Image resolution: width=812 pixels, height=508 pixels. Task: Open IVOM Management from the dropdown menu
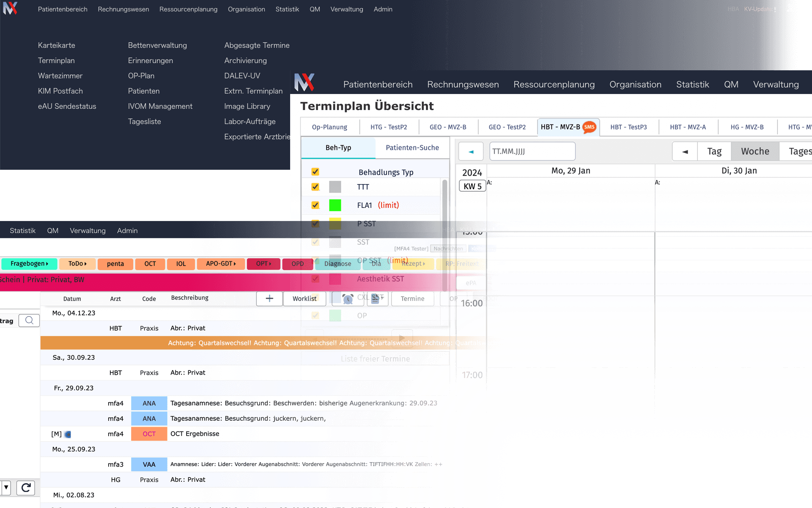(x=160, y=106)
